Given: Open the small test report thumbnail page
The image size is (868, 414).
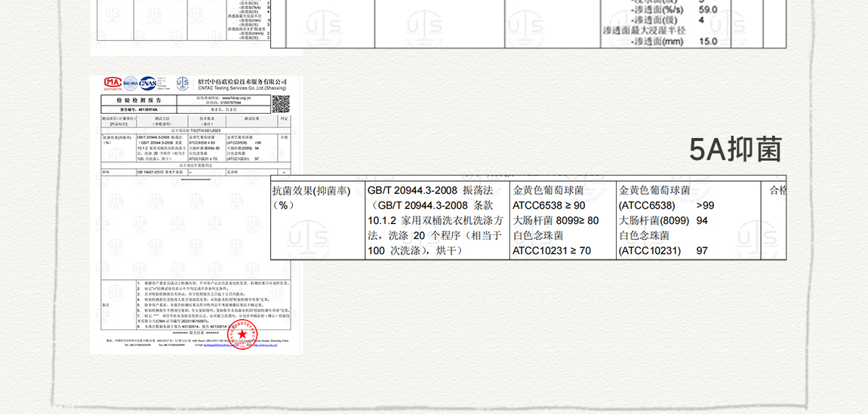Looking at the screenshot, I should pos(197,214).
